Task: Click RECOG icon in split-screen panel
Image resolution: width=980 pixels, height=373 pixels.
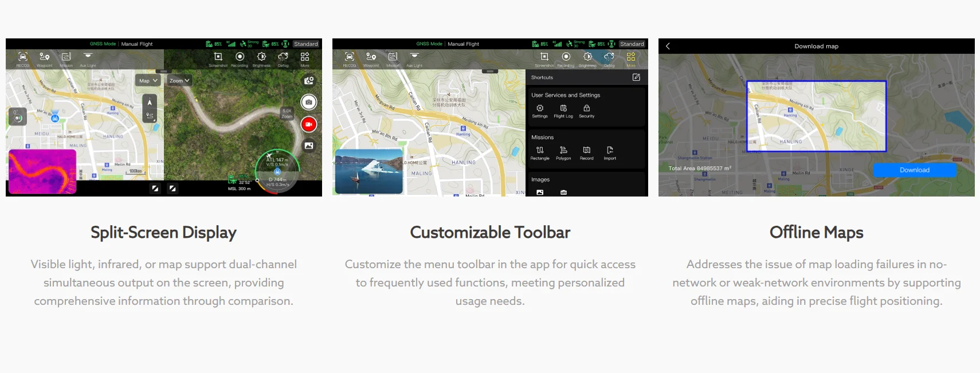Action: click(x=23, y=57)
